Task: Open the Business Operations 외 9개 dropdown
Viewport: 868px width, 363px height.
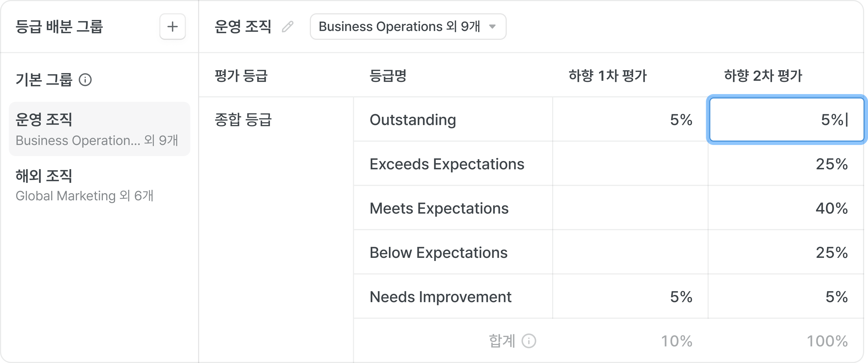Action: pos(408,27)
